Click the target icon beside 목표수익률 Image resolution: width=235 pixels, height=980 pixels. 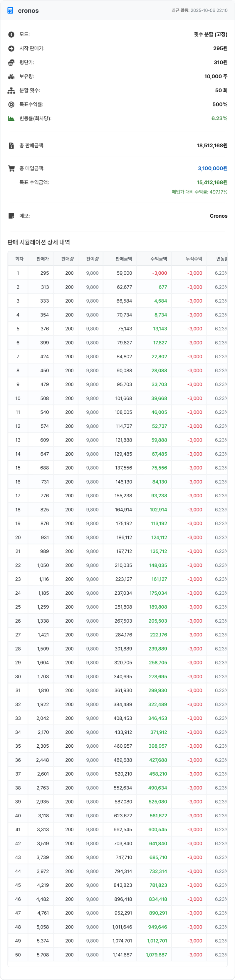click(11, 105)
